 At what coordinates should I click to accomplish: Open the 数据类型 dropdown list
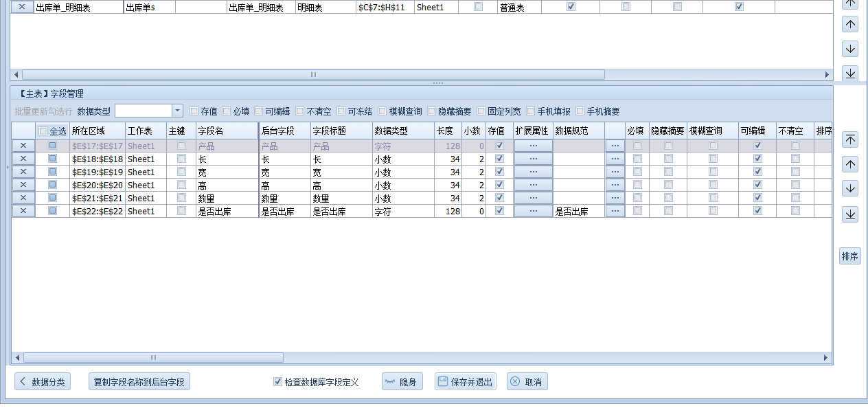tap(177, 111)
